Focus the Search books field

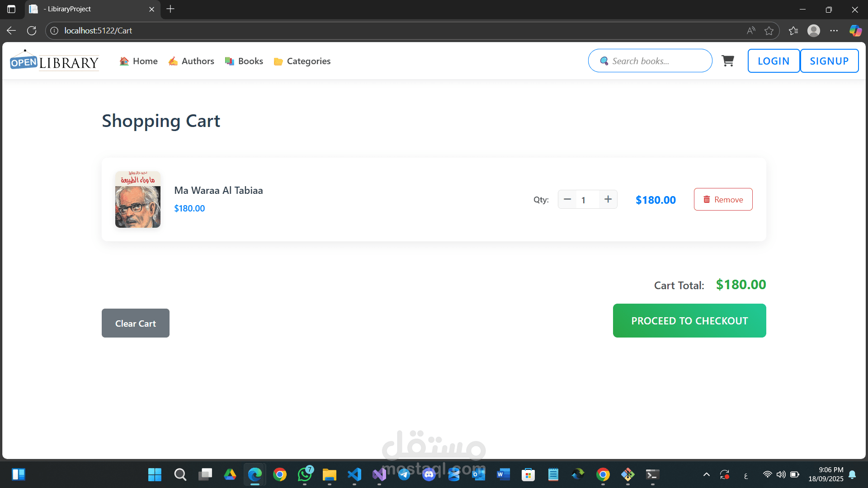pyautogui.click(x=650, y=61)
